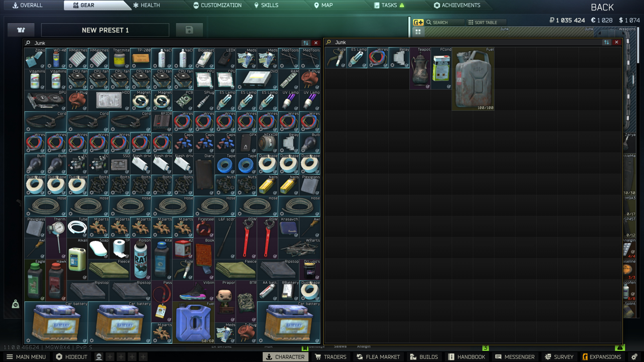The image size is (644, 362).
Task: Select the Kite gunpowder jar
Action: click(x=162, y=259)
